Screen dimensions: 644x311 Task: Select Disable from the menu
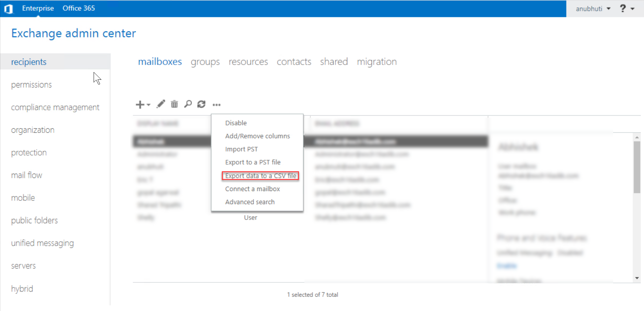click(236, 123)
